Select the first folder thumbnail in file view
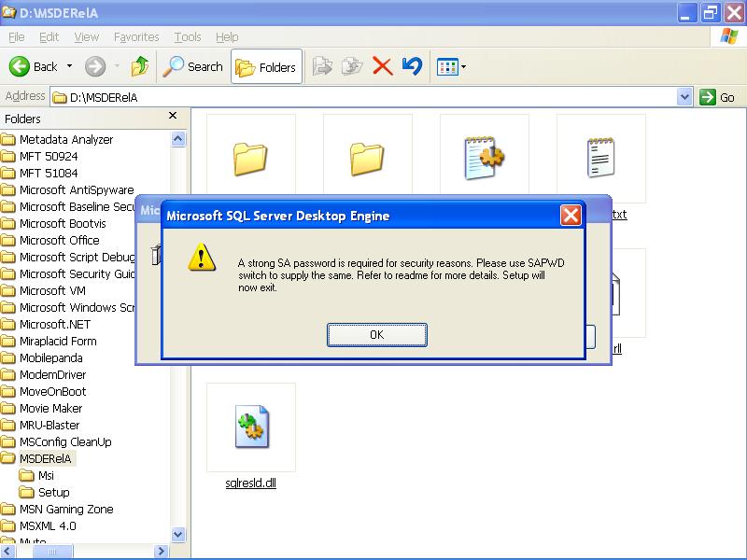 click(x=251, y=159)
